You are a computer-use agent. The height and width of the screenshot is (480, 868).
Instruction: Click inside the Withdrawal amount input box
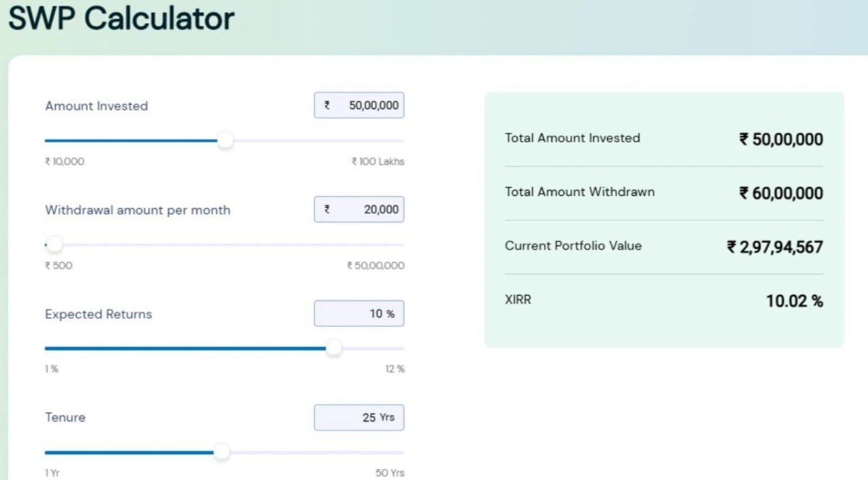coord(359,209)
